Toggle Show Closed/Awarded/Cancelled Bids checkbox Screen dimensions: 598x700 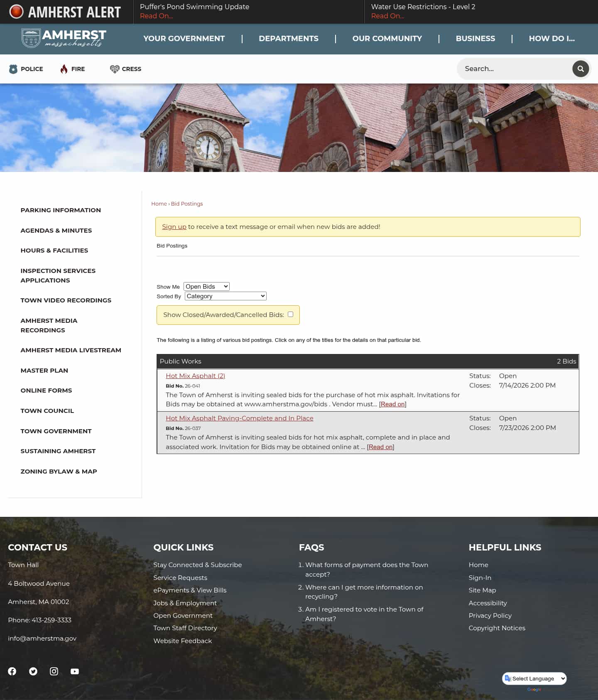pos(291,314)
